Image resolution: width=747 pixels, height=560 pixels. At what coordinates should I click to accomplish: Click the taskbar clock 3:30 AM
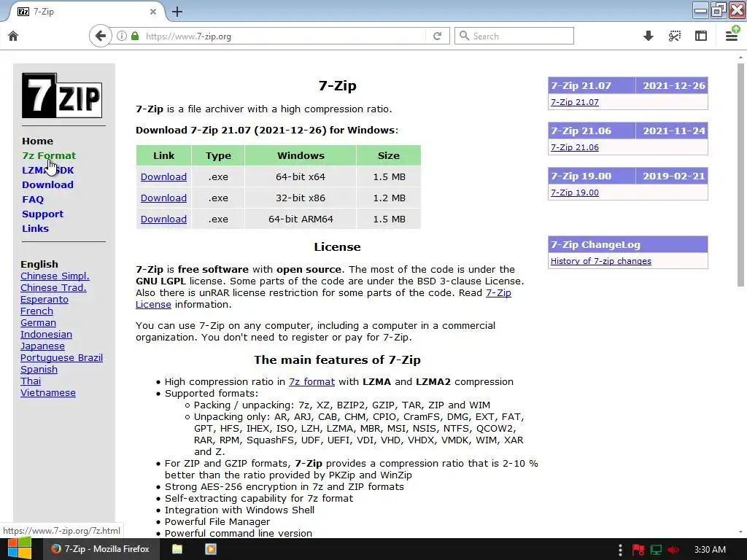(710, 550)
